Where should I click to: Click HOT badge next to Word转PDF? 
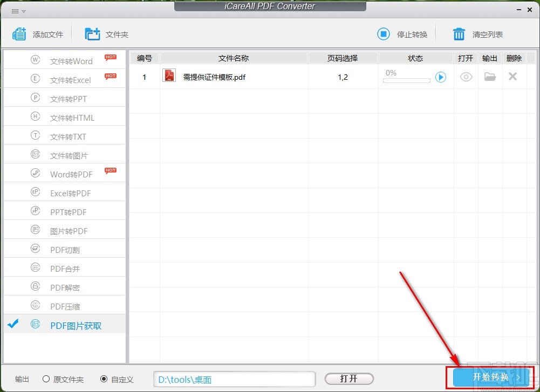click(111, 170)
